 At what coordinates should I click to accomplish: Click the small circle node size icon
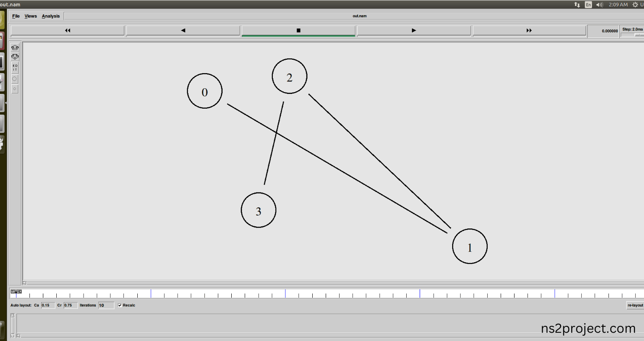click(15, 89)
